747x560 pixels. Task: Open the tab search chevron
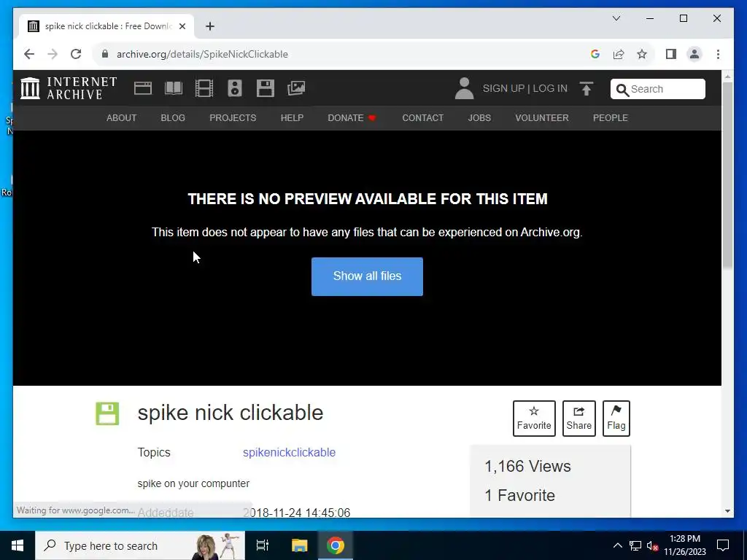tap(616, 18)
